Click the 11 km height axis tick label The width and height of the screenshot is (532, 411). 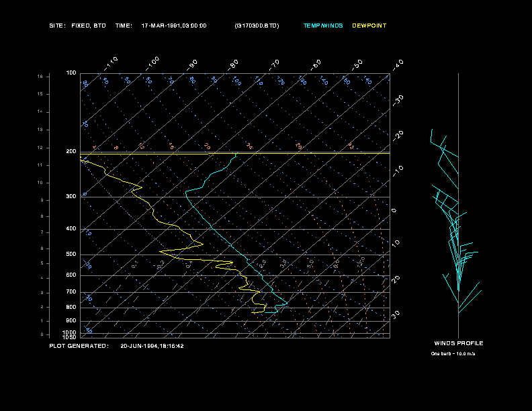coord(40,165)
